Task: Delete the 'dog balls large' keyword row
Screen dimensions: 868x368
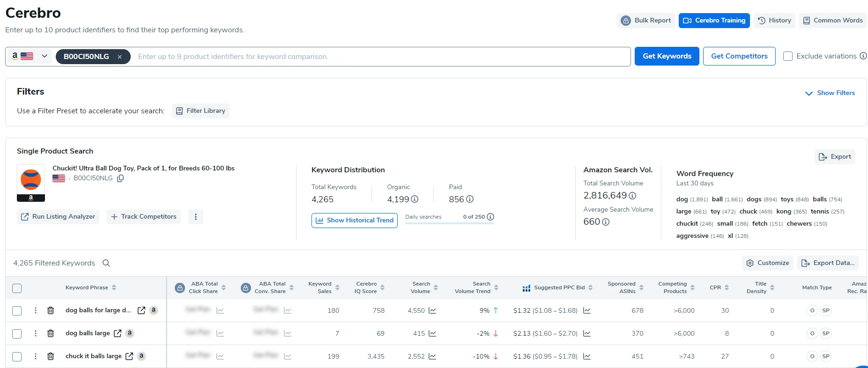Action: pyautogui.click(x=51, y=333)
